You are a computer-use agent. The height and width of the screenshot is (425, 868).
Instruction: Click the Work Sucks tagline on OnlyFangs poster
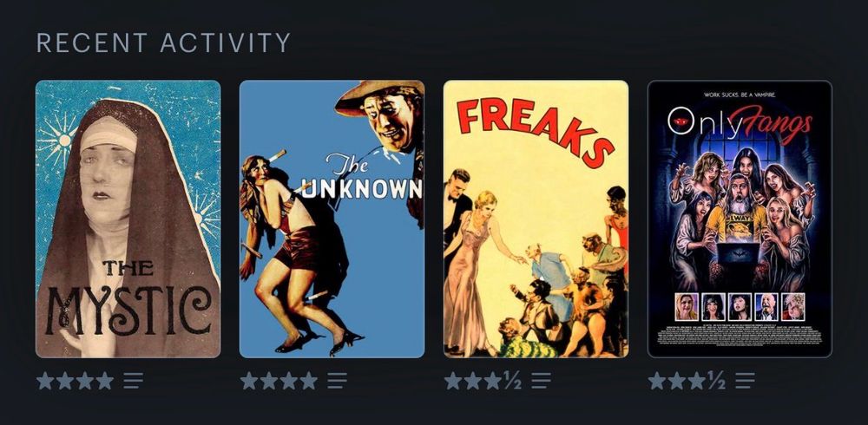[740, 95]
